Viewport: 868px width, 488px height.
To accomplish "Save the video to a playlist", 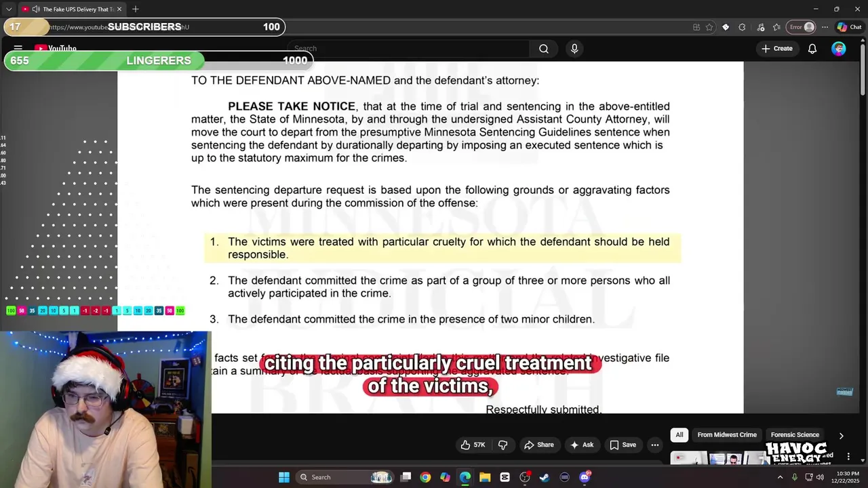I will tap(623, 445).
